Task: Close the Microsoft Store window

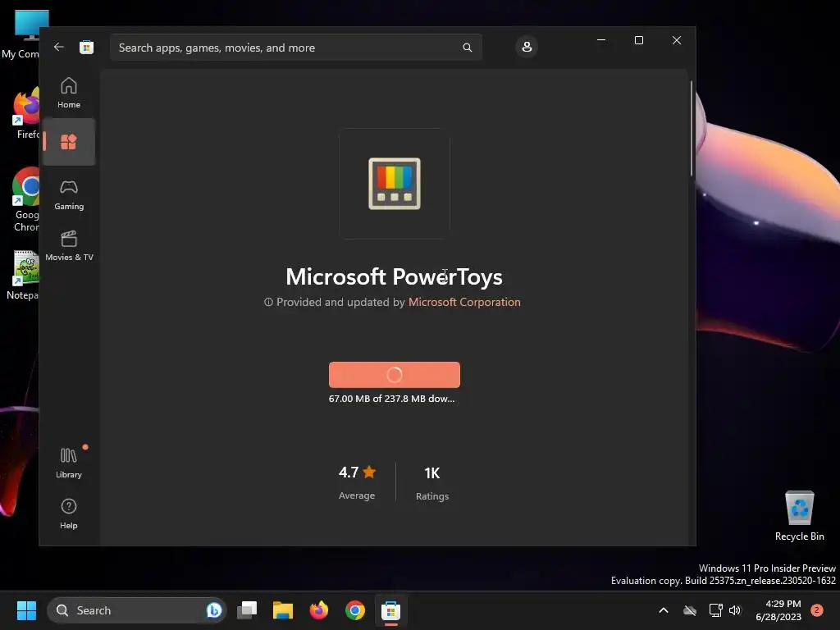Action: coord(677,40)
